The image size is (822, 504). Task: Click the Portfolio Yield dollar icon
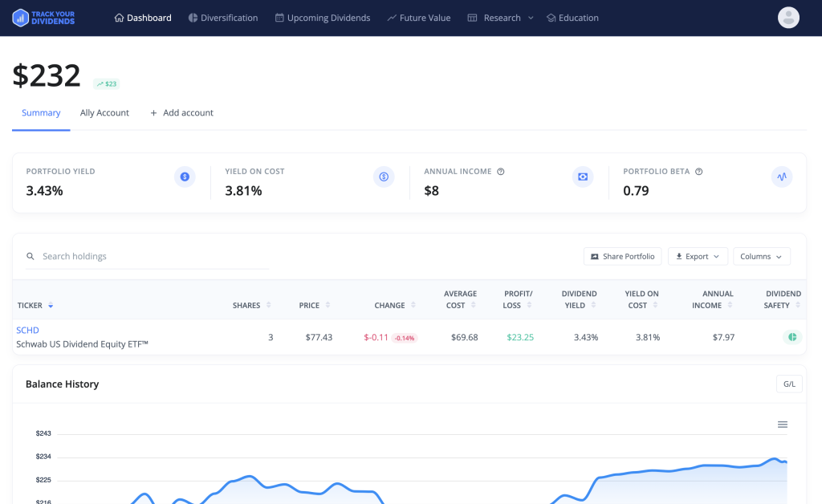tap(185, 177)
